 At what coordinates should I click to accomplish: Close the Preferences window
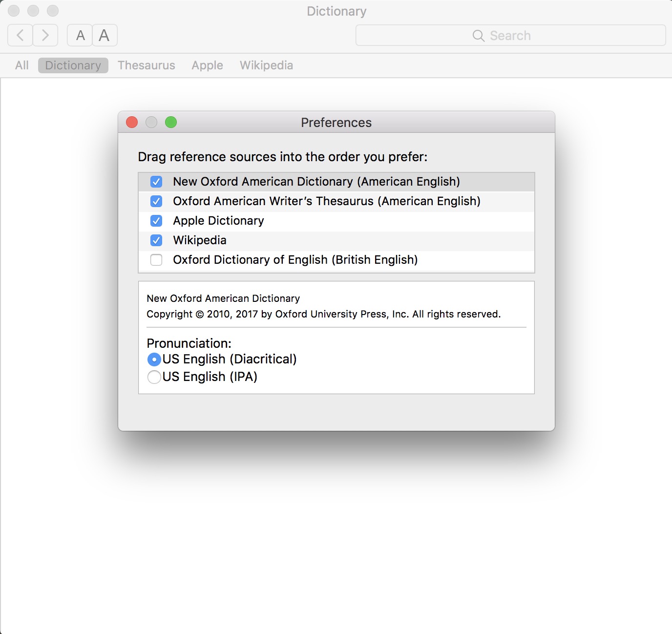coord(132,122)
